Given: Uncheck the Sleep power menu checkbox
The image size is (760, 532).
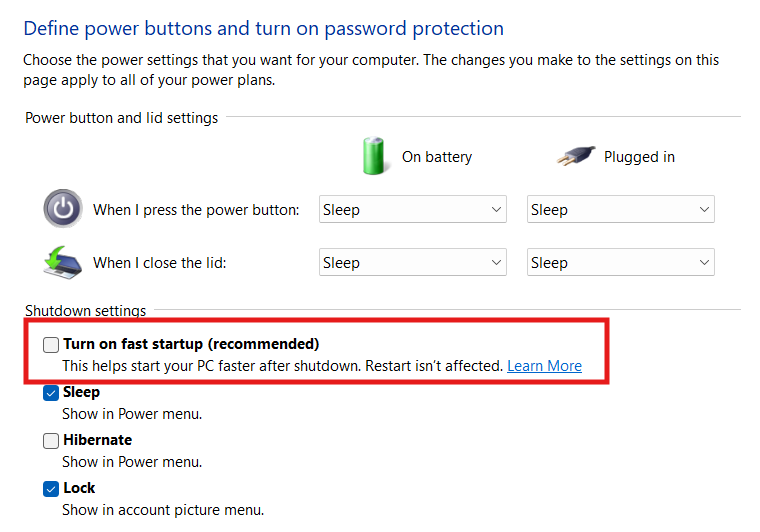Looking at the screenshot, I should click(51, 393).
